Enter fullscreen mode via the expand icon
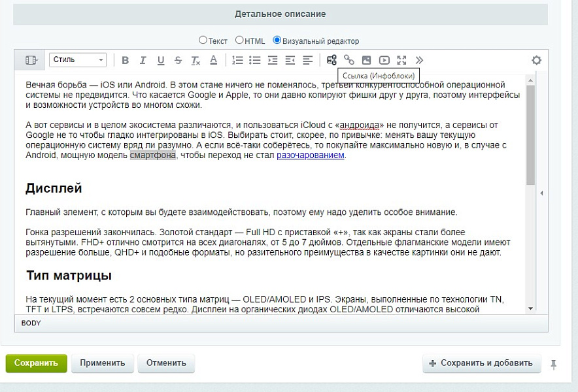Image resolution: width=578 pixels, height=392 pixels. coord(402,60)
